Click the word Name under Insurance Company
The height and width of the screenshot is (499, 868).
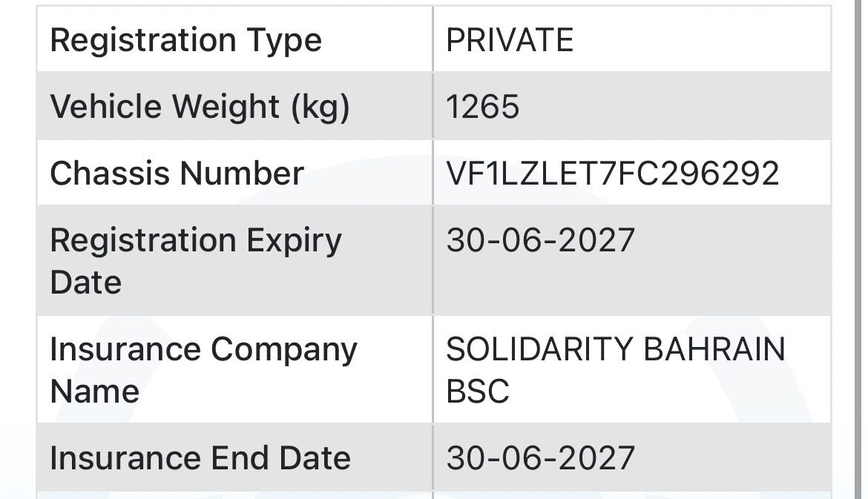[x=95, y=391]
